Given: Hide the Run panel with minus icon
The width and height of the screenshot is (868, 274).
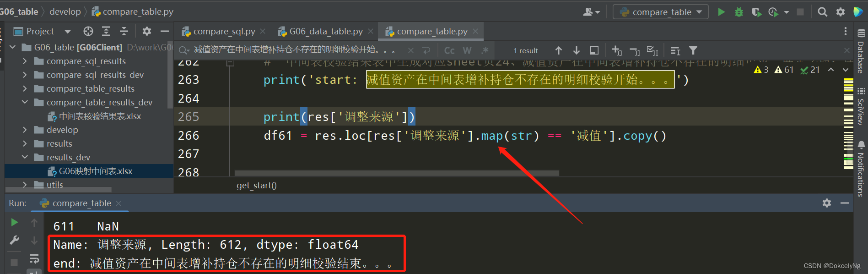Looking at the screenshot, I should [845, 203].
